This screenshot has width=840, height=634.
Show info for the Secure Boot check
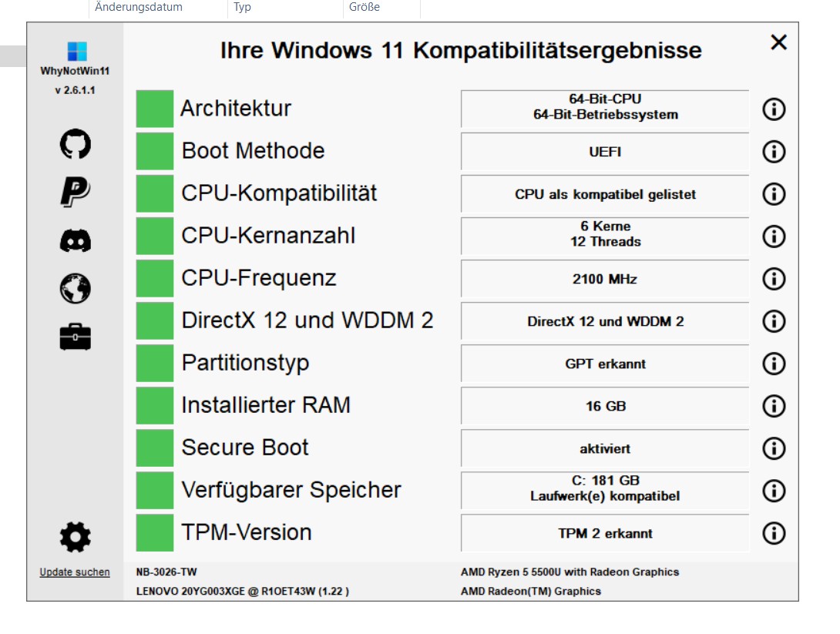773,448
